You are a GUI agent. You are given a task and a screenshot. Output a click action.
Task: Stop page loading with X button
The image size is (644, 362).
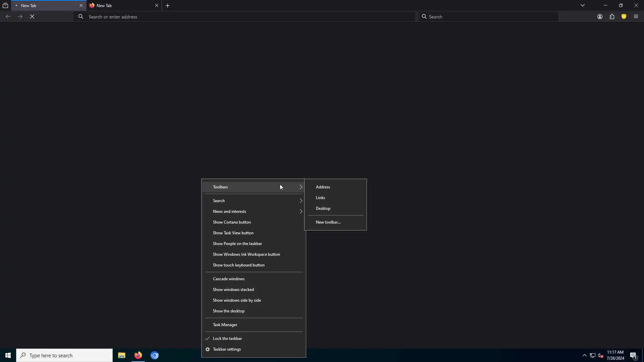pos(32,16)
